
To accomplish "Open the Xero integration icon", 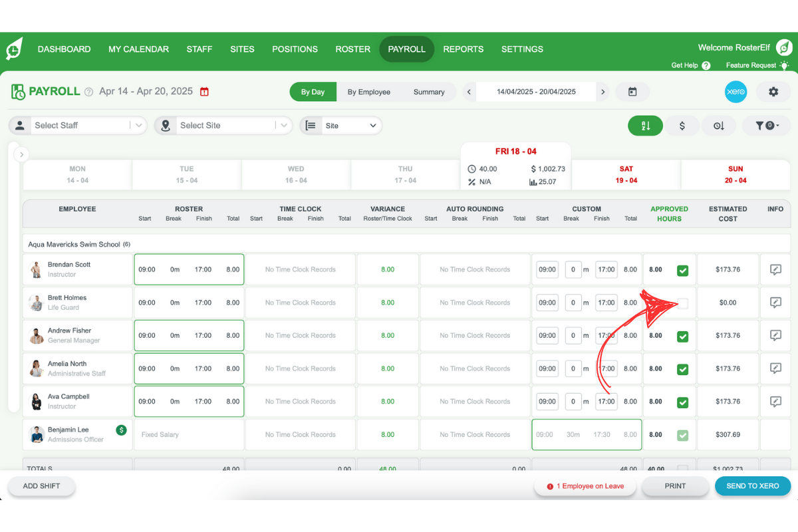I will (735, 92).
